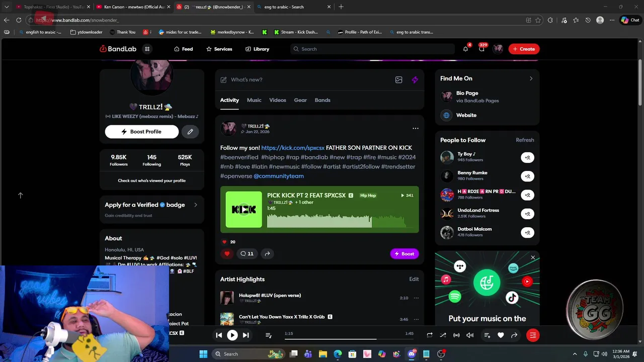Switch to the Gear tab
This screenshot has width=644, height=362.
pos(300,100)
